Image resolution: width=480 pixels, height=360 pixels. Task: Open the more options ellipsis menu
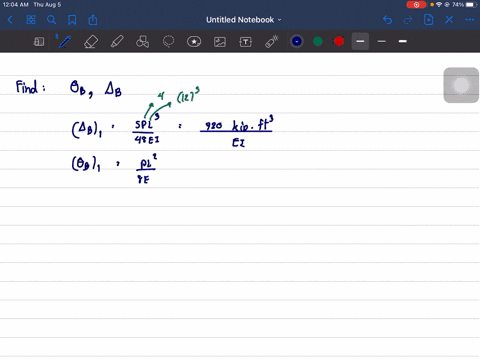470,20
